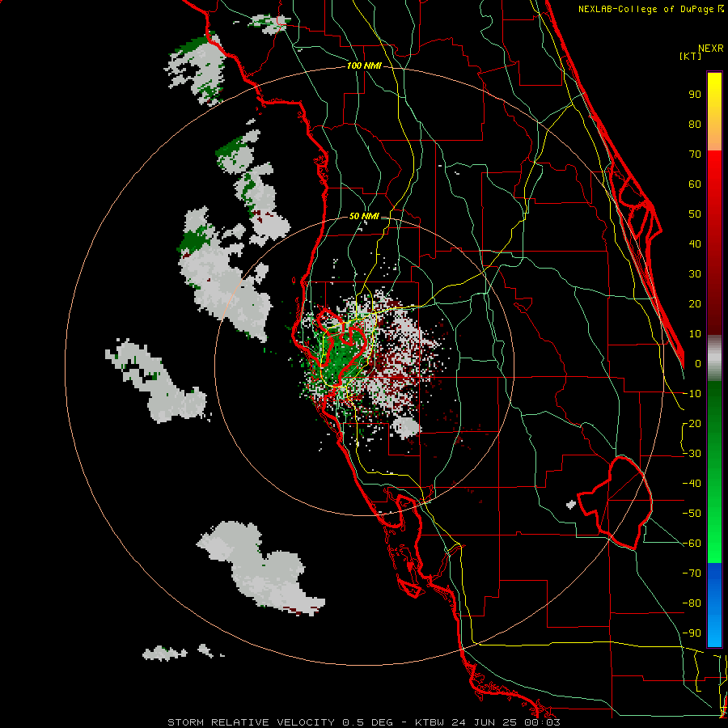Click the "50 NMI" range ring label
Screen dimensions: 728x728
click(x=364, y=216)
